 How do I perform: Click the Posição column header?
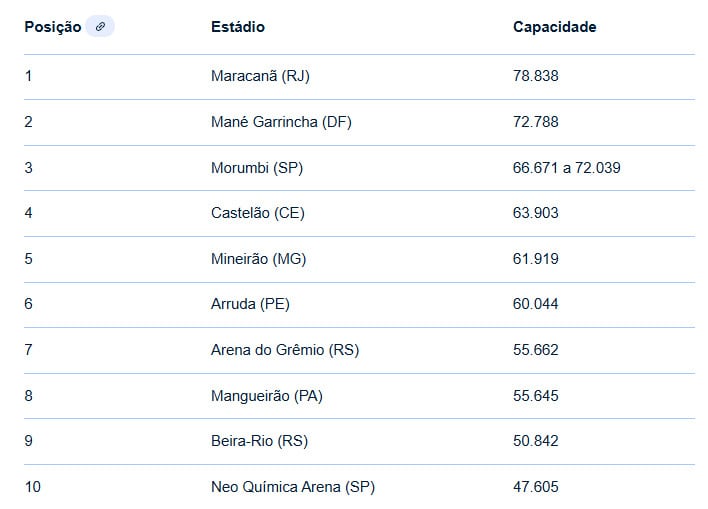click(52, 27)
